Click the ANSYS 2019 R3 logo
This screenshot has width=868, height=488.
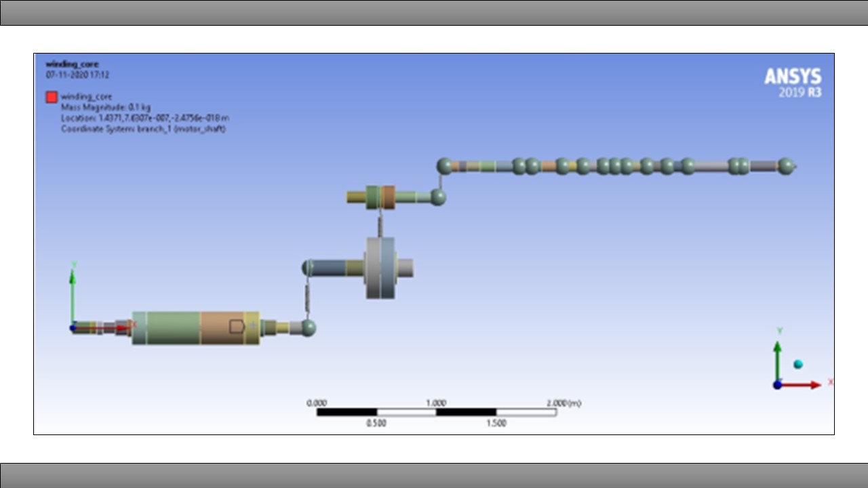click(793, 82)
